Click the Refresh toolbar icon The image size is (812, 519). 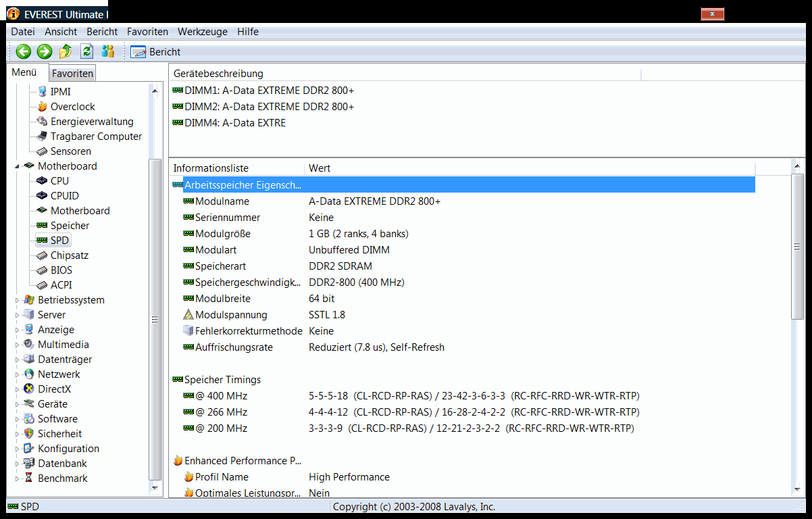[x=86, y=51]
